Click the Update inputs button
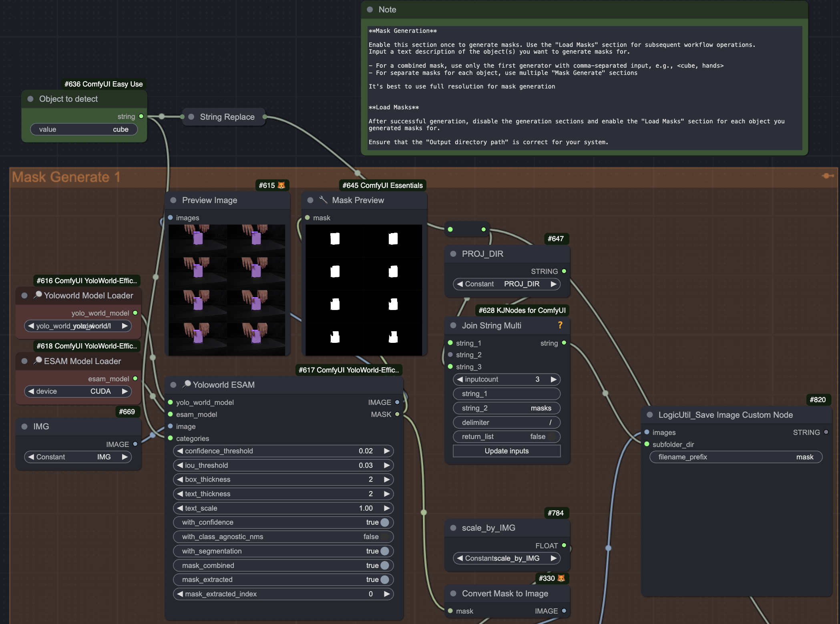 tap(506, 451)
